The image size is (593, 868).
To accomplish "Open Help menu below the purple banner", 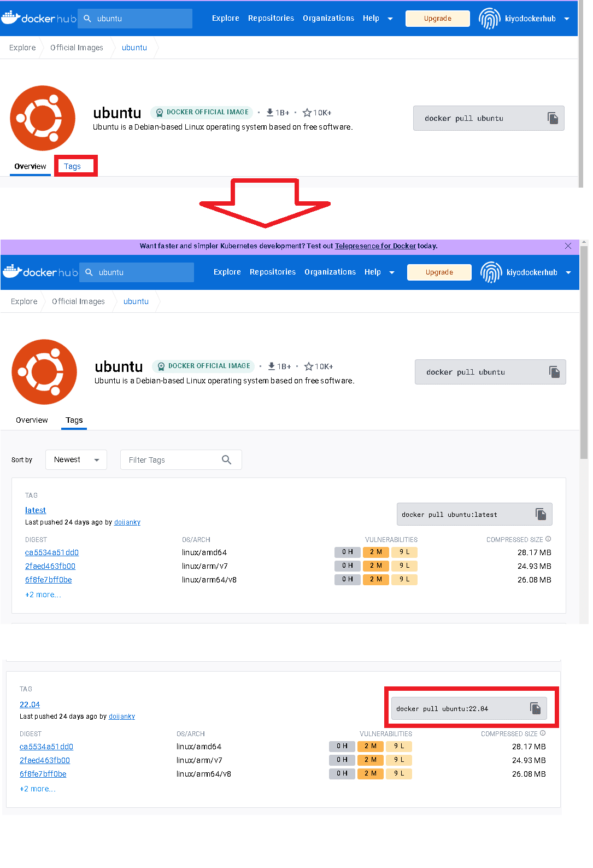I will tap(373, 272).
